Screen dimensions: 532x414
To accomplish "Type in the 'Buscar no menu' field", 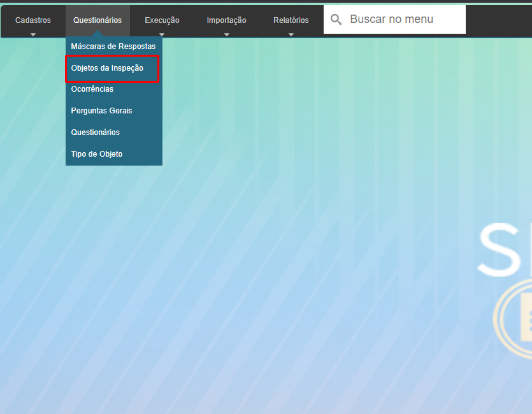I will [405, 19].
